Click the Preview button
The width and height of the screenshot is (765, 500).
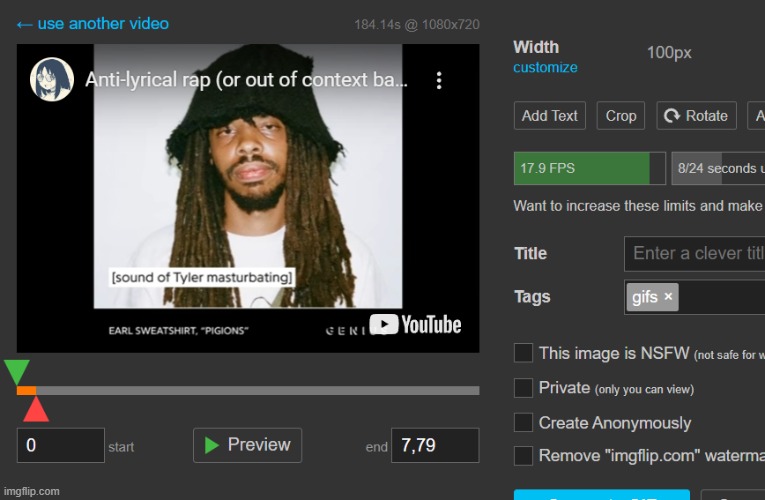click(x=247, y=445)
